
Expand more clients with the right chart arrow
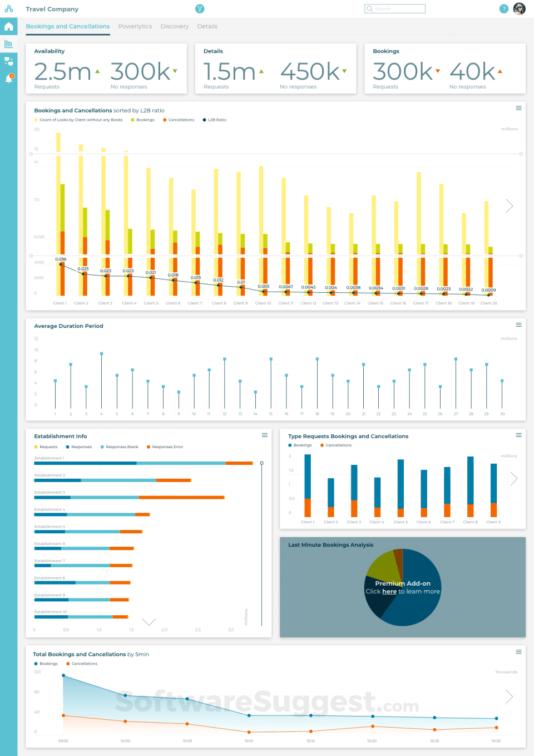[510, 205]
